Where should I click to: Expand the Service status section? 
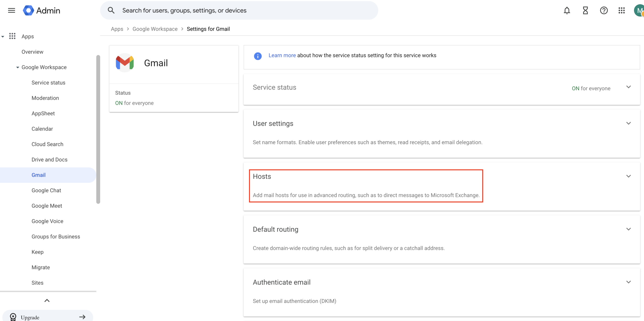tap(628, 87)
